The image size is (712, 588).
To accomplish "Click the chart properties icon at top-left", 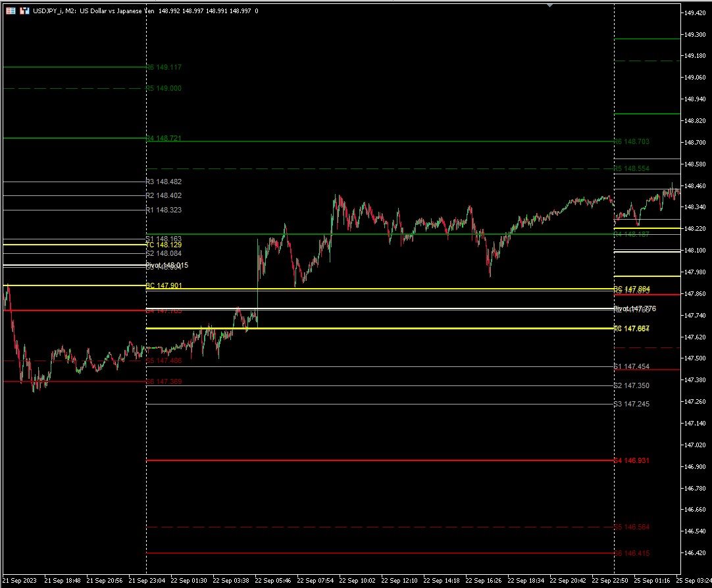I will click(x=9, y=11).
